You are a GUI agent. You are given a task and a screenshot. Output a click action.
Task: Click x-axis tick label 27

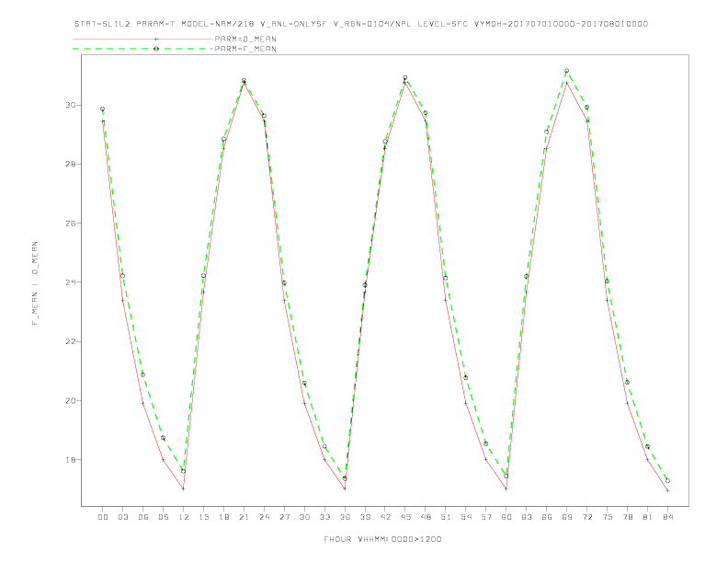coord(284,517)
